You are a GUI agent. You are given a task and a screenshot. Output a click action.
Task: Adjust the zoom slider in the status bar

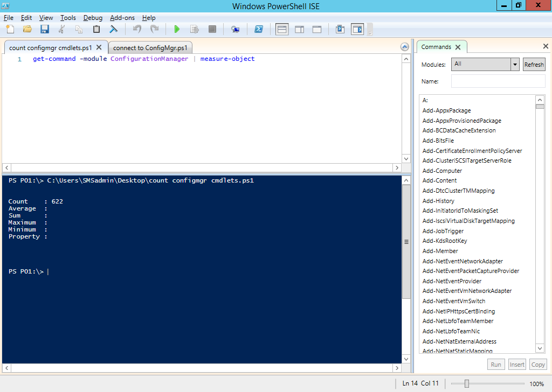point(466,383)
